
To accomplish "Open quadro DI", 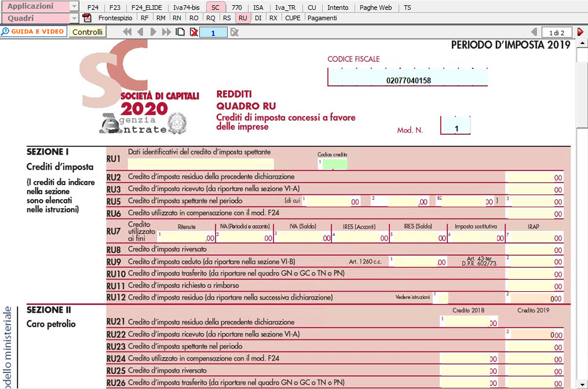I will tap(258, 18).
